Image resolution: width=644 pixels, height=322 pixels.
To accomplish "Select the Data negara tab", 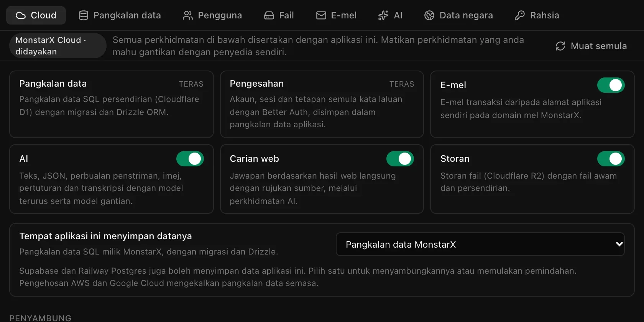I will pyautogui.click(x=459, y=15).
